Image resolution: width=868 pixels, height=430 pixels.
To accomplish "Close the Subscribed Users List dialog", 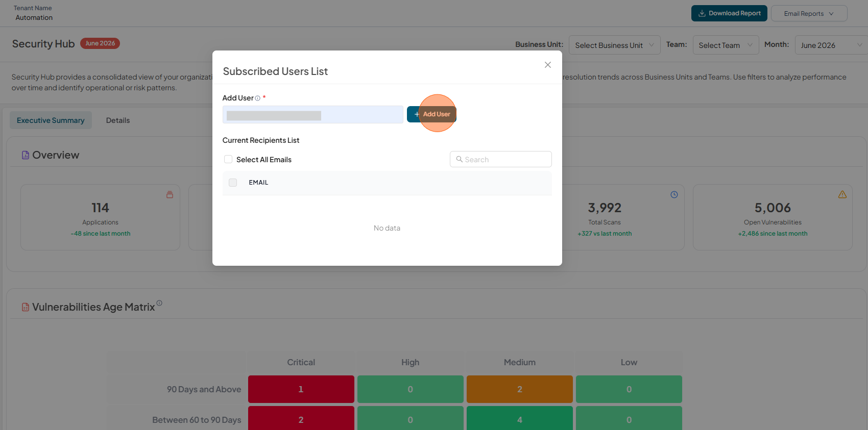I will pos(548,65).
